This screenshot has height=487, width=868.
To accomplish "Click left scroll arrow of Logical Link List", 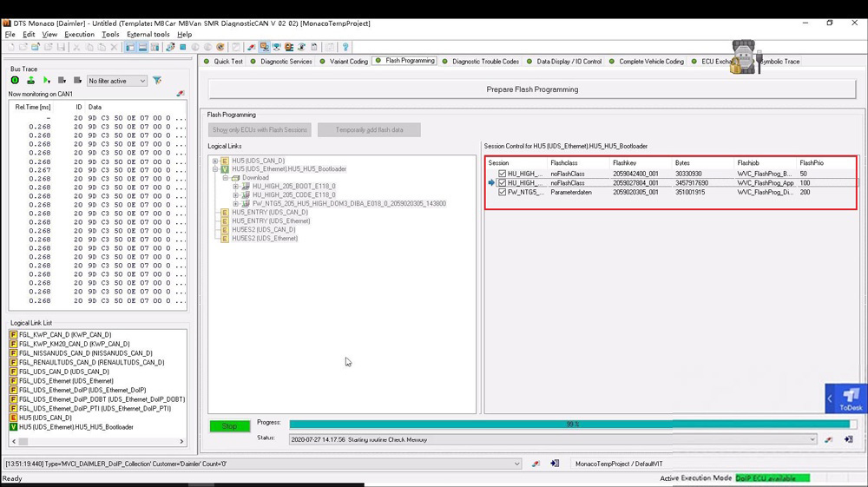I will pos(14,442).
